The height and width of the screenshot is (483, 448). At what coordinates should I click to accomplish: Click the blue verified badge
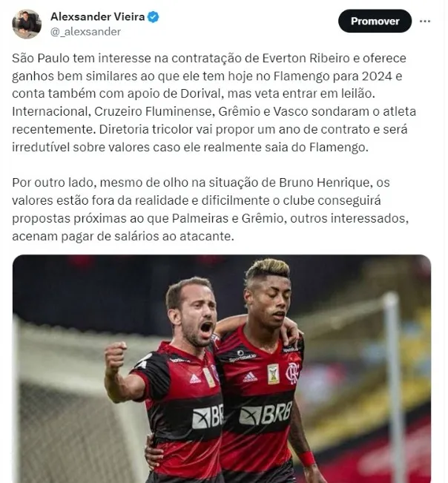[154, 16]
